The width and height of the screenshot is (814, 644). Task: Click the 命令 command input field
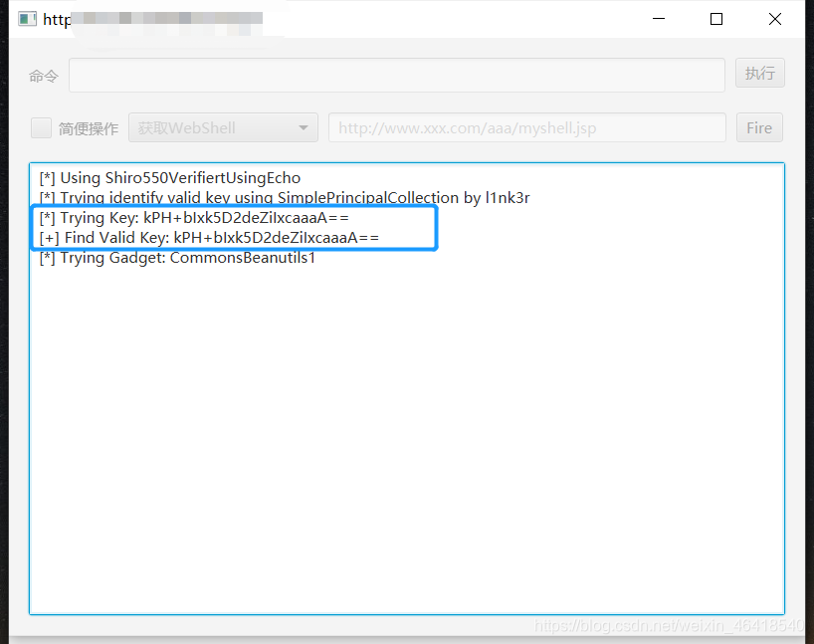(397, 76)
